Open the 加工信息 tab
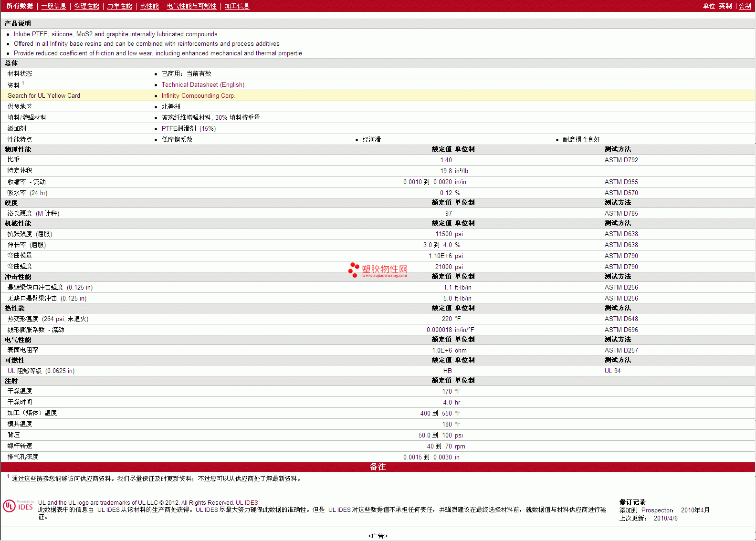Viewport: 756px width, 541px height. coord(237,6)
